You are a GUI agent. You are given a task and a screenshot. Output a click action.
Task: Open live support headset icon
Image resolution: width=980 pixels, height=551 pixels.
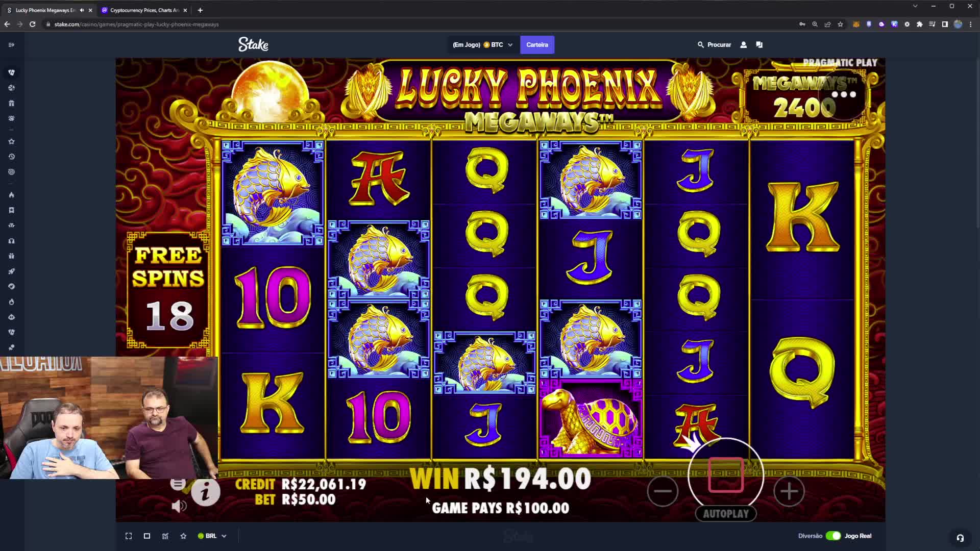click(x=960, y=538)
